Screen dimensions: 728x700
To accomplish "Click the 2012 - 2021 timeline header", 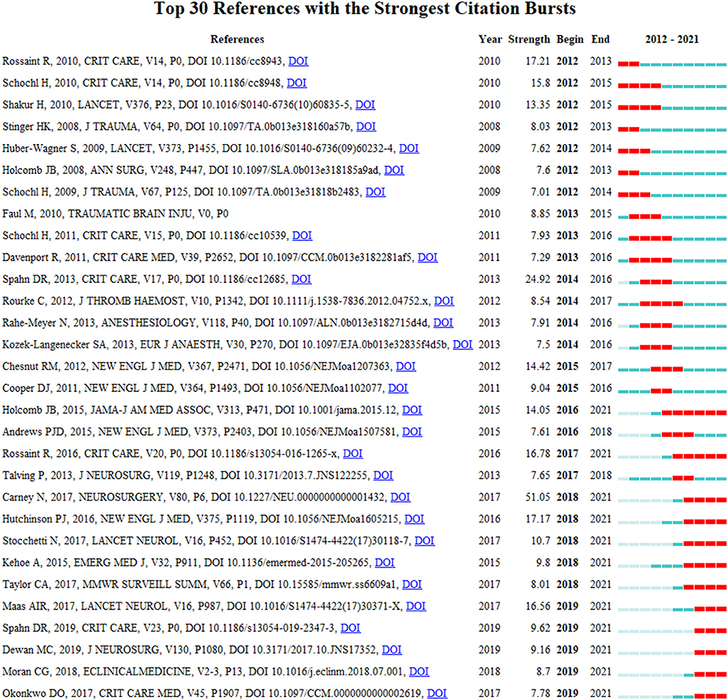I will [672, 39].
